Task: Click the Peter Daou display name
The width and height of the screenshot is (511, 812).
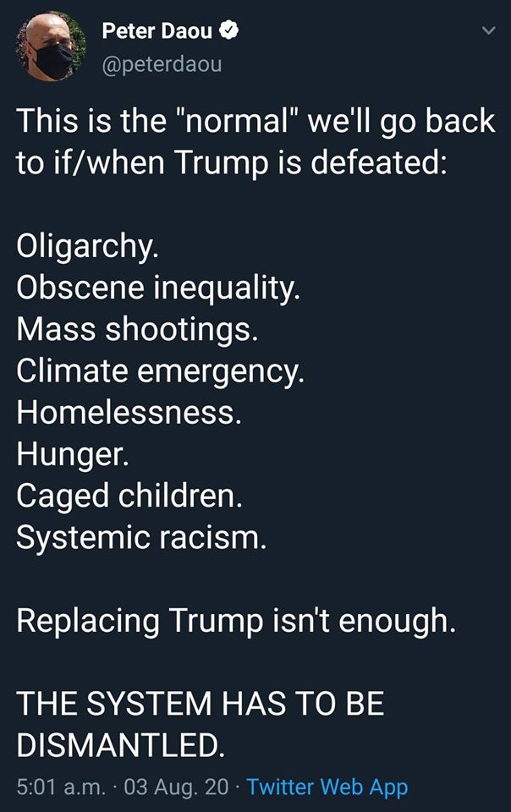Action: pyautogui.click(x=158, y=32)
